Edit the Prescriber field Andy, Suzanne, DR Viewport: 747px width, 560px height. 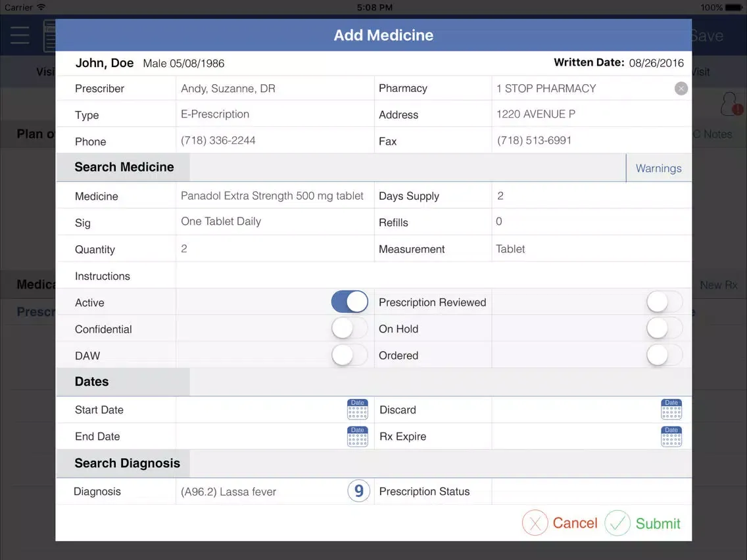[275, 89]
